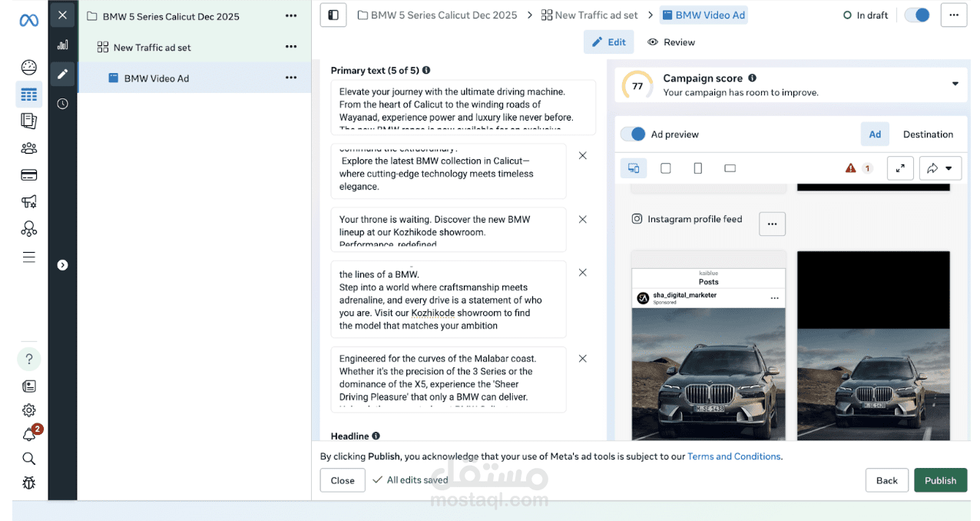Edit the 'Your throne is waiting' text box
980x521 pixels.
449,230
